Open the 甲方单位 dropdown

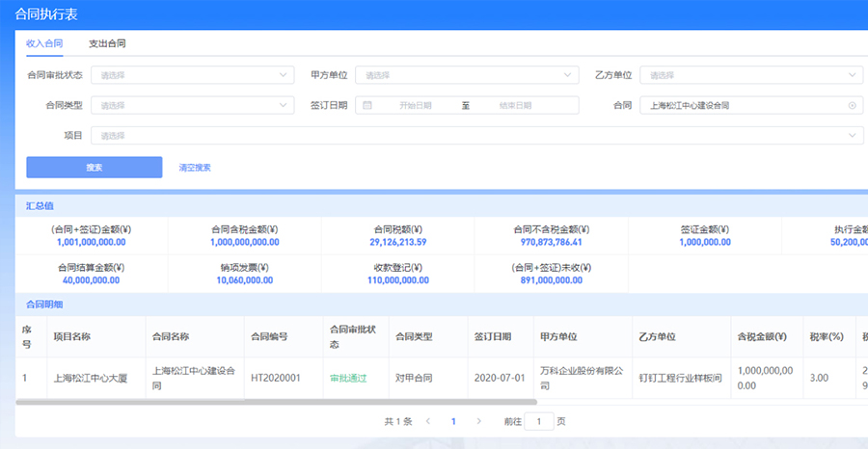tap(467, 75)
